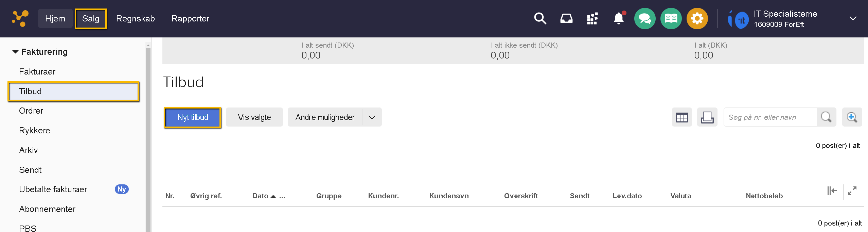Click the Nyt tilbud button
This screenshot has width=868, height=232.
(193, 117)
